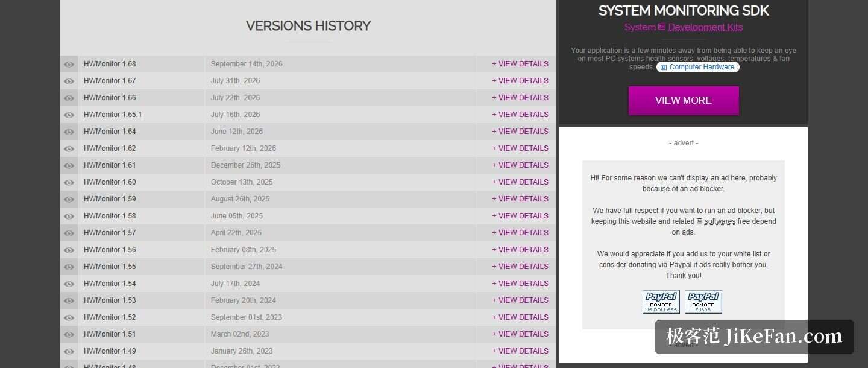Viewport: 868px width, 368px height.
Task: Click the HWMonitor 1.55 version name
Action: pyautogui.click(x=110, y=267)
